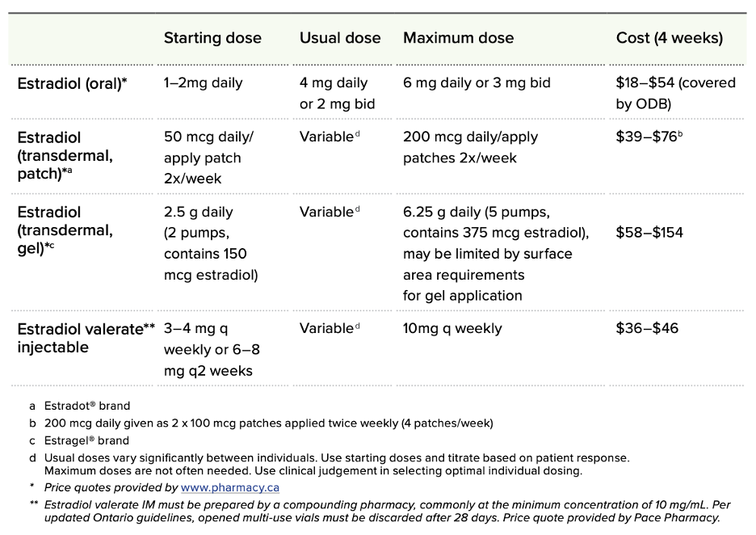Click the "$58–$154" cost cell

click(x=649, y=233)
